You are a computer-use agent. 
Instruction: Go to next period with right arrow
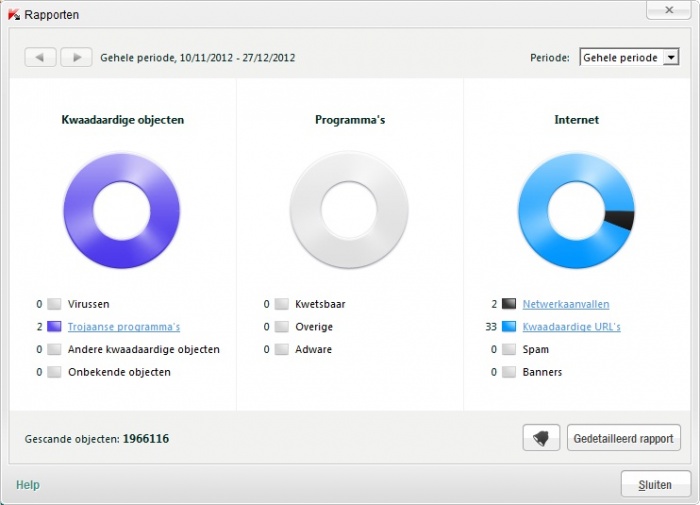coord(76,57)
